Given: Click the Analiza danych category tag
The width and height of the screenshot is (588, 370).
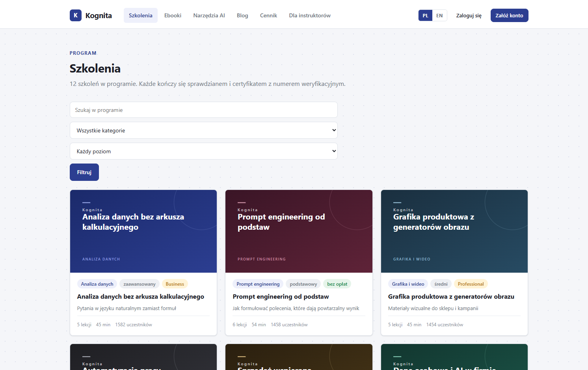Looking at the screenshot, I should tap(97, 284).
